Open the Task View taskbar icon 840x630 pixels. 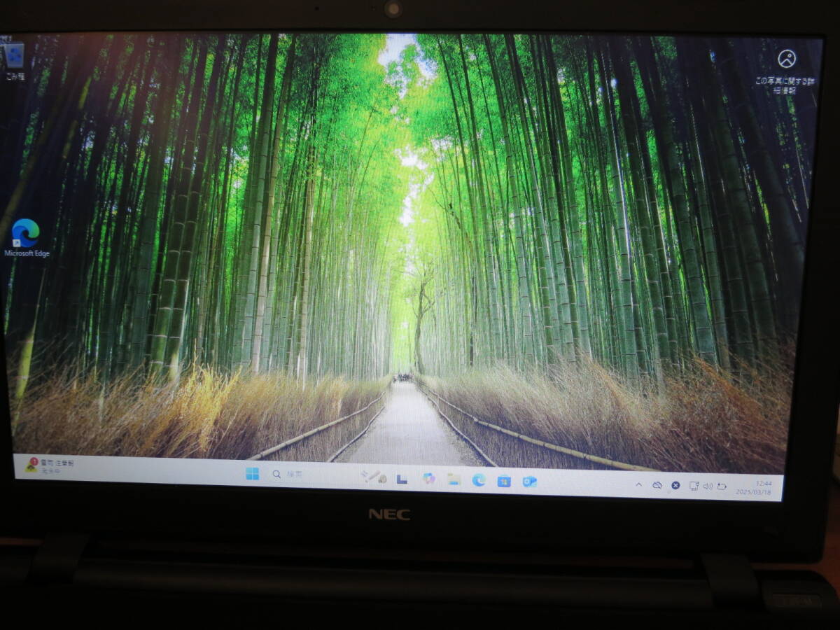pyautogui.click(x=402, y=479)
